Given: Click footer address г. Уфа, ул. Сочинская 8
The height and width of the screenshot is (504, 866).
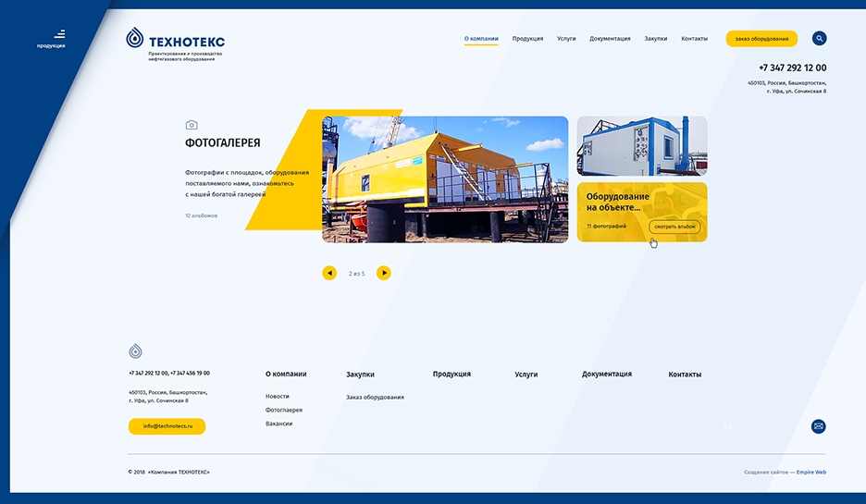Looking at the screenshot, I should coord(158,400).
